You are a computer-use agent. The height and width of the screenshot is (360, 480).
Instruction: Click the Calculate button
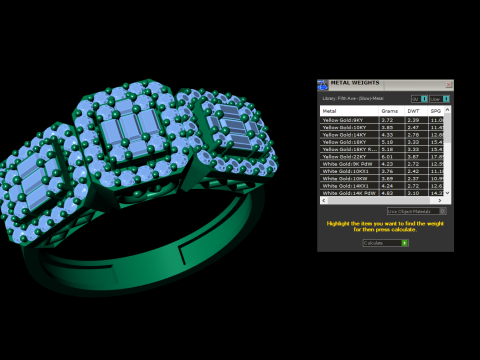coord(385,243)
